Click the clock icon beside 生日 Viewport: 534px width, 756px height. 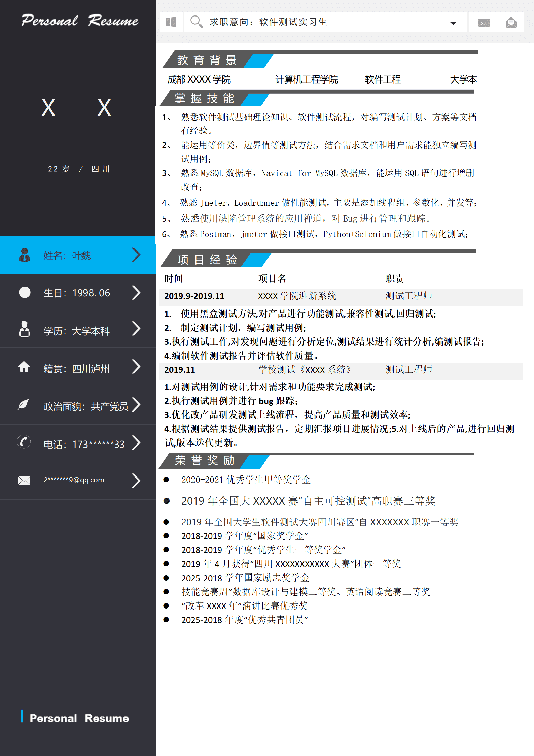(x=25, y=292)
